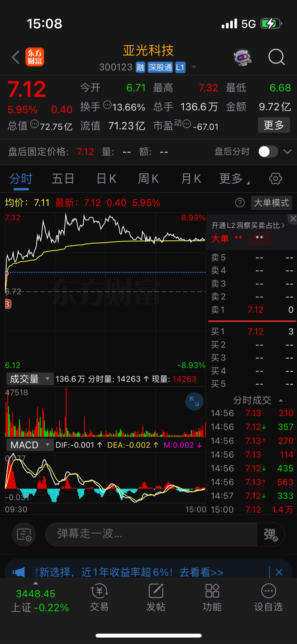Expand the after-hours chevron
Viewport: 297px width, 644px height.
point(287,151)
